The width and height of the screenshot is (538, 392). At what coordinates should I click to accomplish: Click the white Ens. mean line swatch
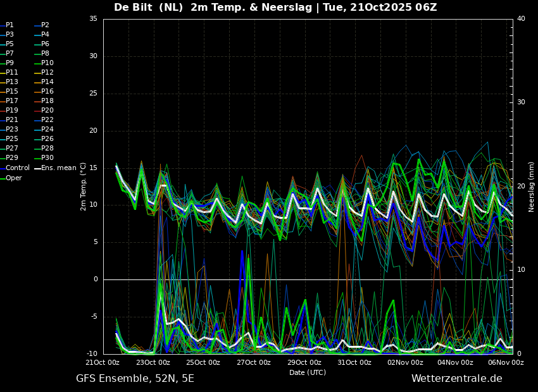[x=37, y=168]
